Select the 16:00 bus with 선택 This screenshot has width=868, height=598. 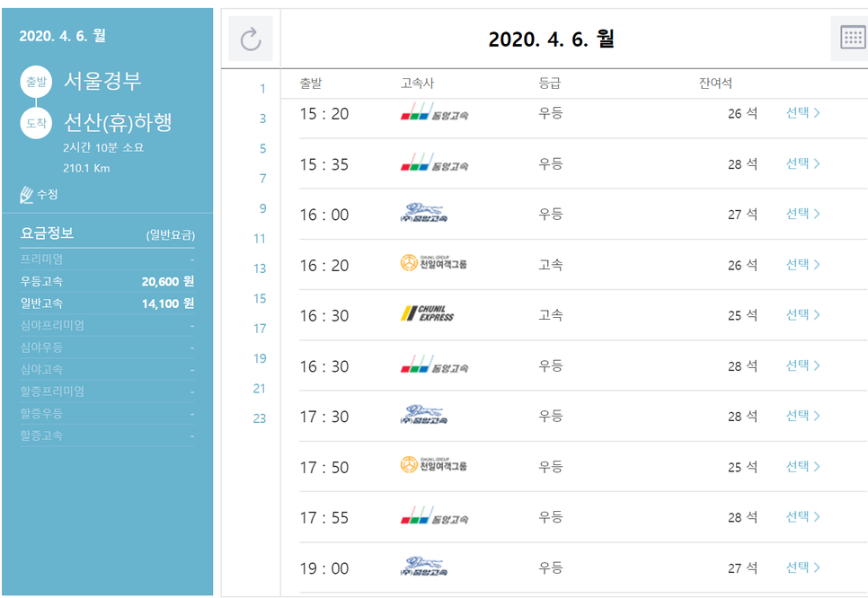[x=802, y=214]
